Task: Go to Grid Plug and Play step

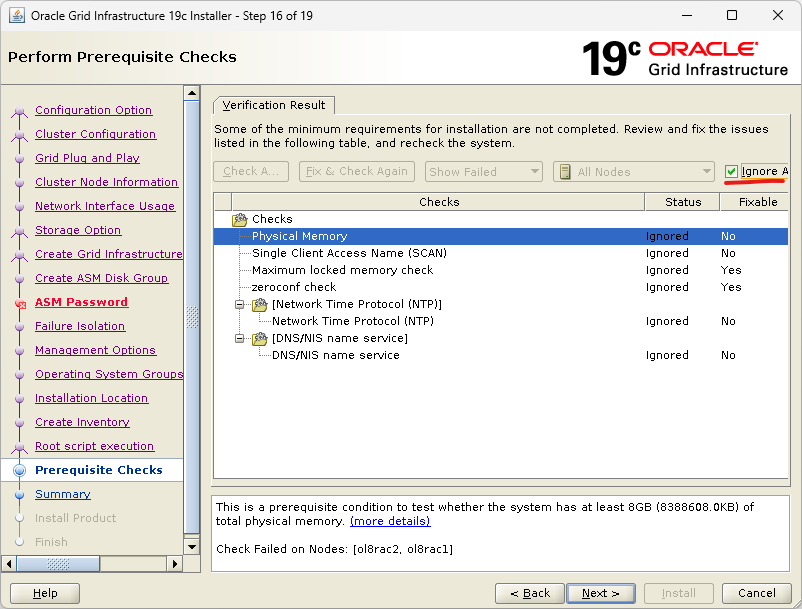Action: pos(87,158)
